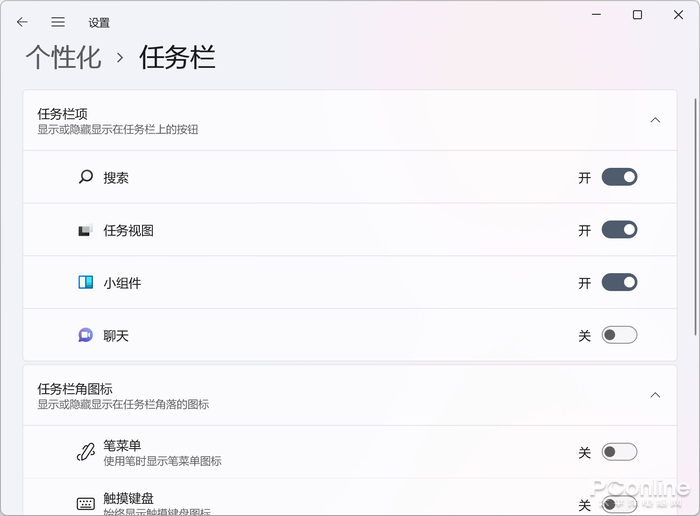Viewport: 700px width, 516px height.
Task: Go to 个性化 breadcrumb
Action: click(63, 57)
